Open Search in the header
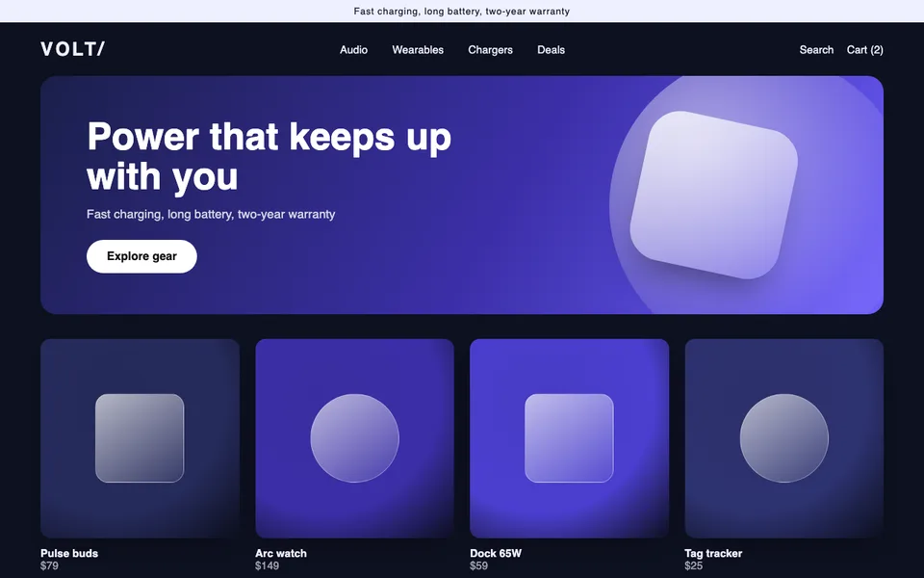924x578 pixels. (x=816, y=50)
